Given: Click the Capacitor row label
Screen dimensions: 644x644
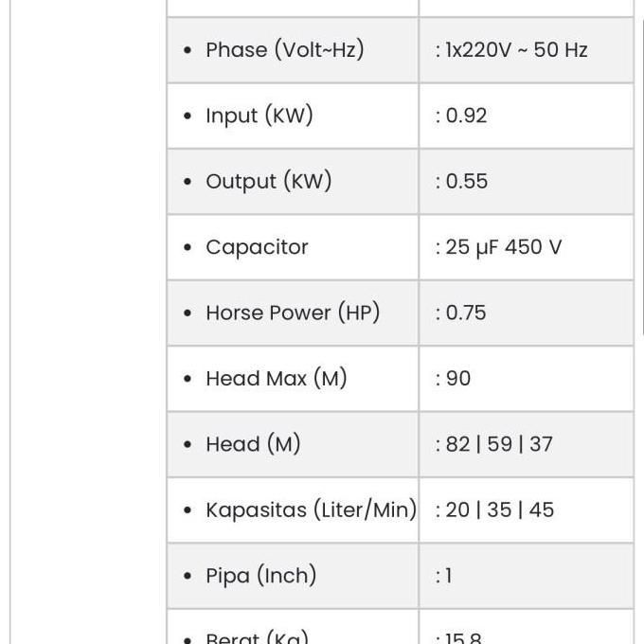Looking at the screenshot, I should [257, 247].
